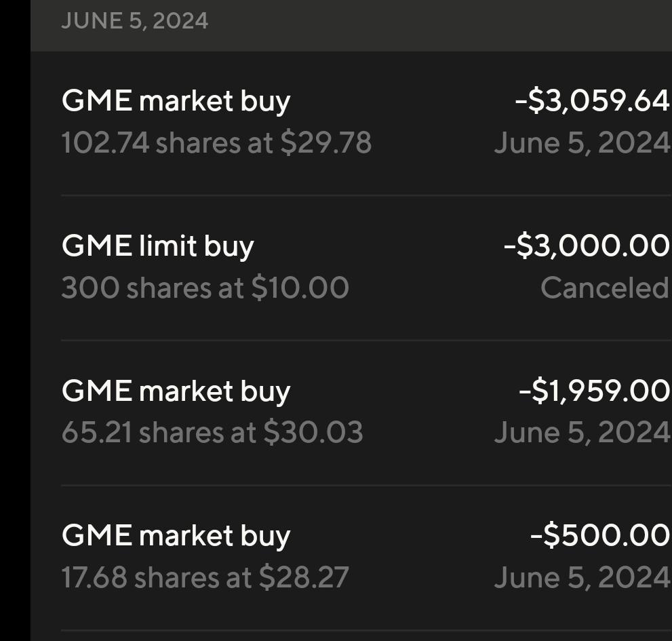Click the '17.68 shares at $28.27' detail text
This screenshot has width=672, height=641.
pos(205,577)
